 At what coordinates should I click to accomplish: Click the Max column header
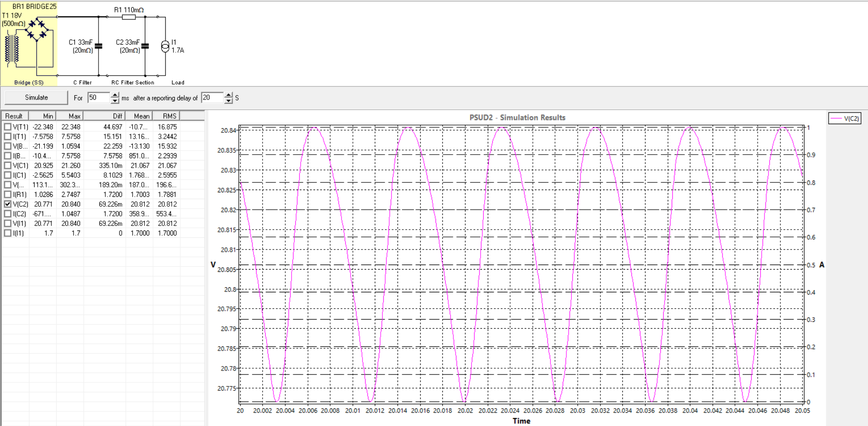click(x=70, y=116)
